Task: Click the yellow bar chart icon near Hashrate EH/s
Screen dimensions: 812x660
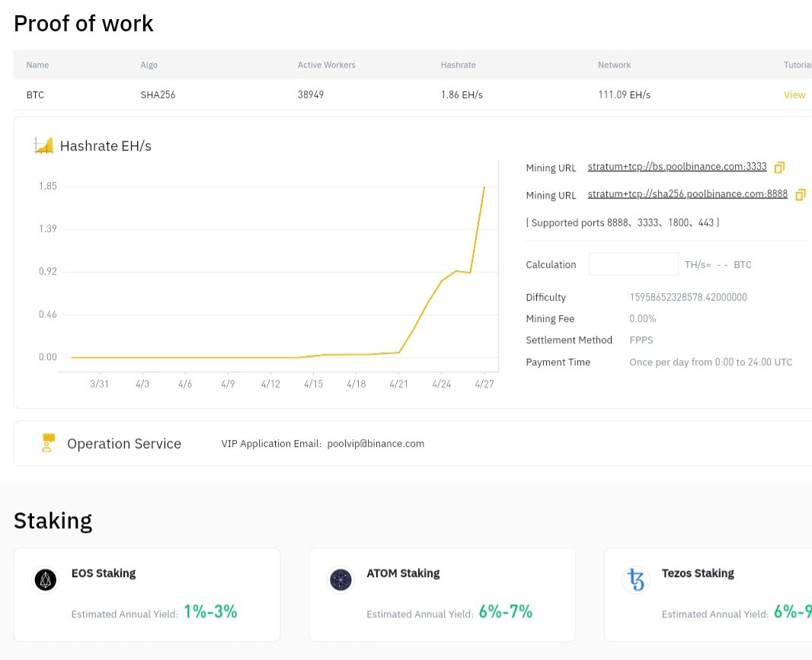Action: pos(43,145)
